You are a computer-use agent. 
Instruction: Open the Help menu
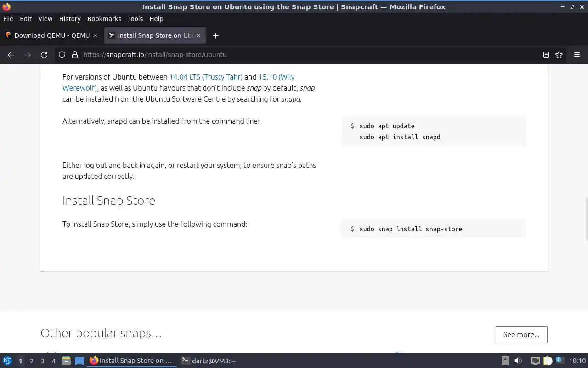[156, 19]
